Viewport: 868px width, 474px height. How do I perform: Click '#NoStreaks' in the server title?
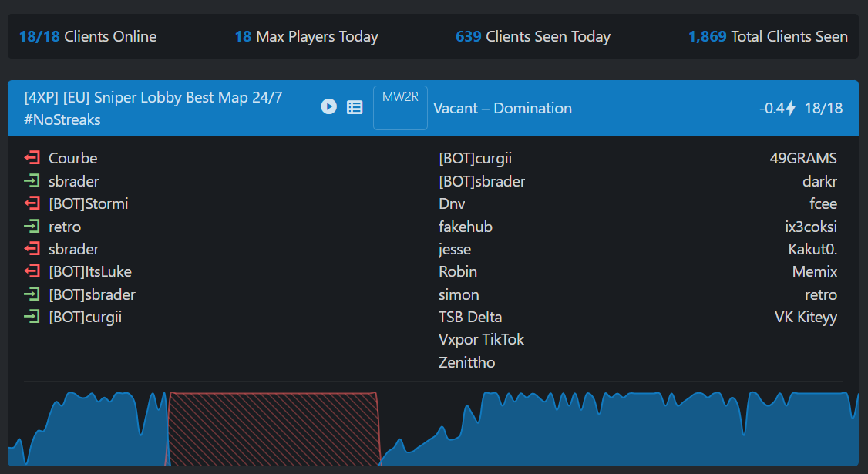tap(62, 119)
